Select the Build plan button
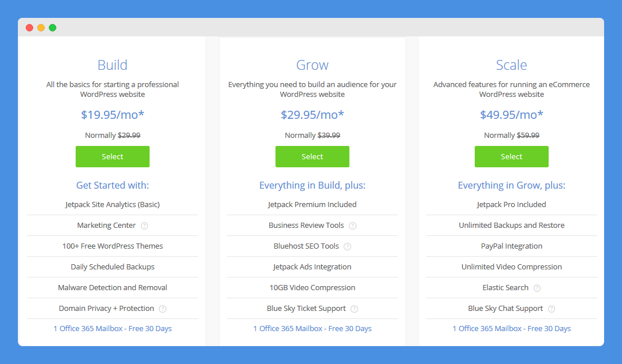The image size is (622, 364). tap(113, 156)
